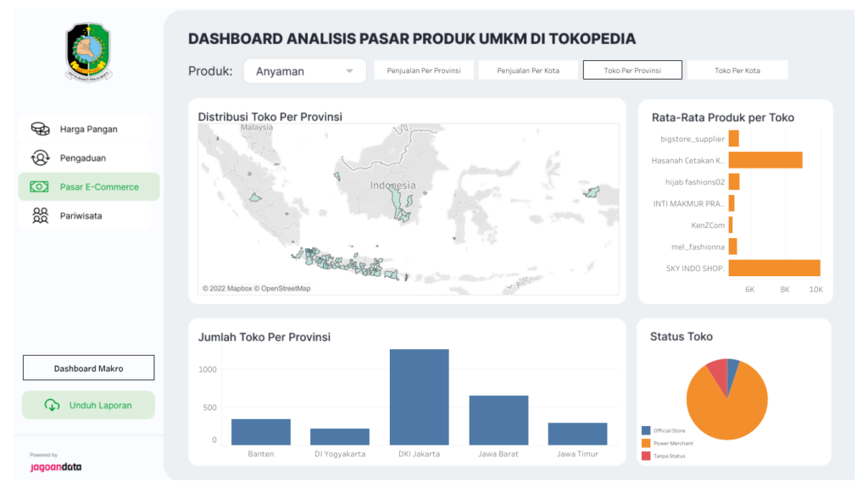Screen dimensions: 868x487
Task: Click the bigstore_supplier bar
Action: point(733,138)
